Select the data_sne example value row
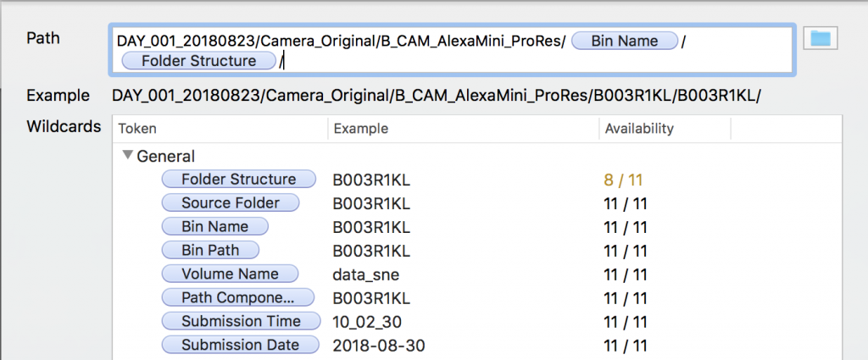This screenshot has height=360, width=868. [x=365, y=274]
